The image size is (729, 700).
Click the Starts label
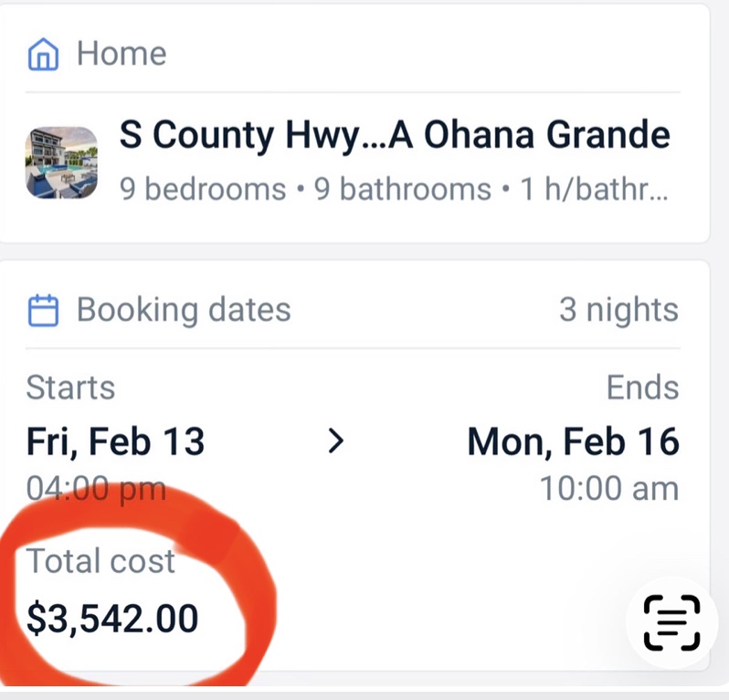coord(70,387)
